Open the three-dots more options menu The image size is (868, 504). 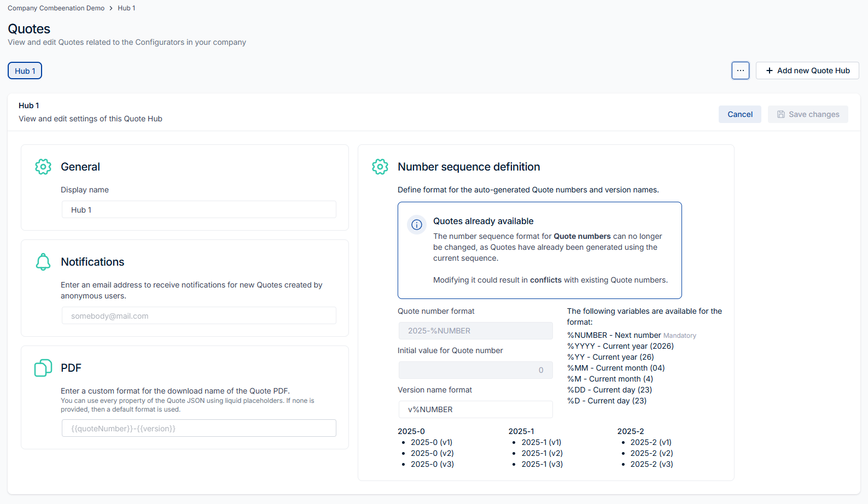click(740, 71)
